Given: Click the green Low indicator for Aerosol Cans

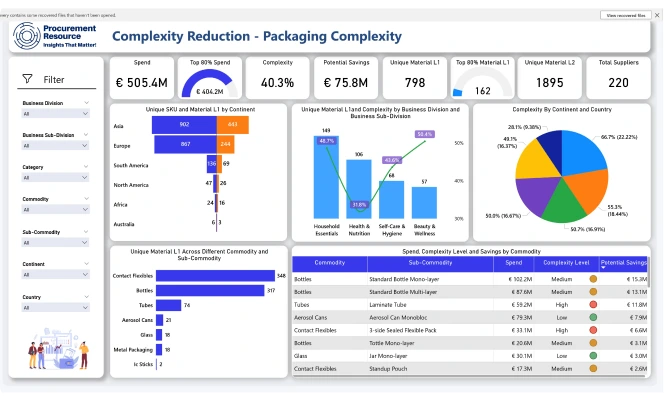Looking at the screenshot, I should pos(593,316).
